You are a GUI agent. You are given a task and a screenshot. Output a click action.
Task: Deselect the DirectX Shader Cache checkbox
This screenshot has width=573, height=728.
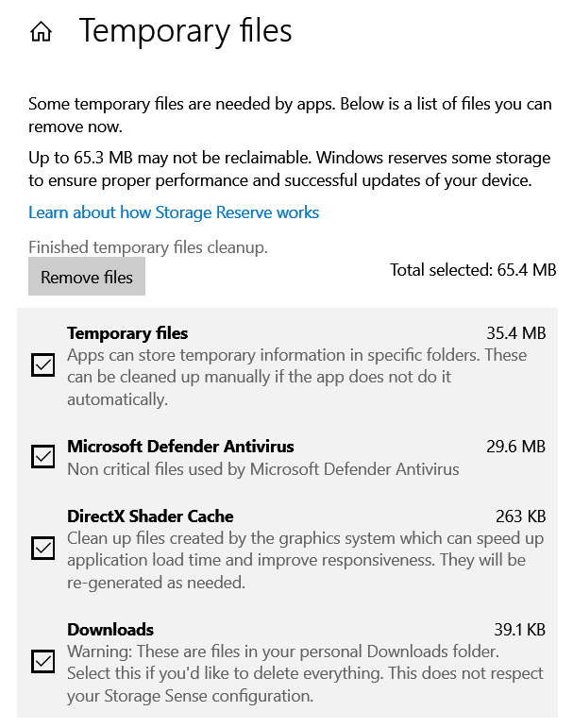click(x=42, y=548)
